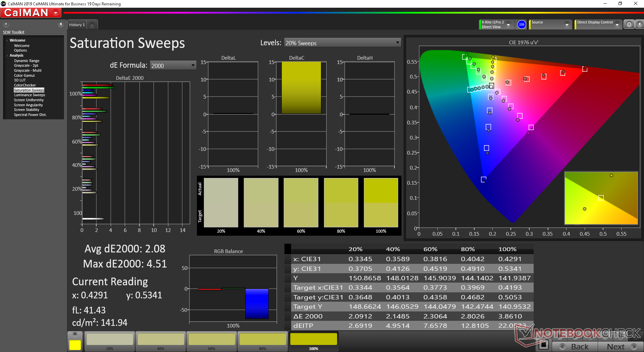Open the Screen Angularity page
Screen dimensions: 644x352
click(28, 105)
